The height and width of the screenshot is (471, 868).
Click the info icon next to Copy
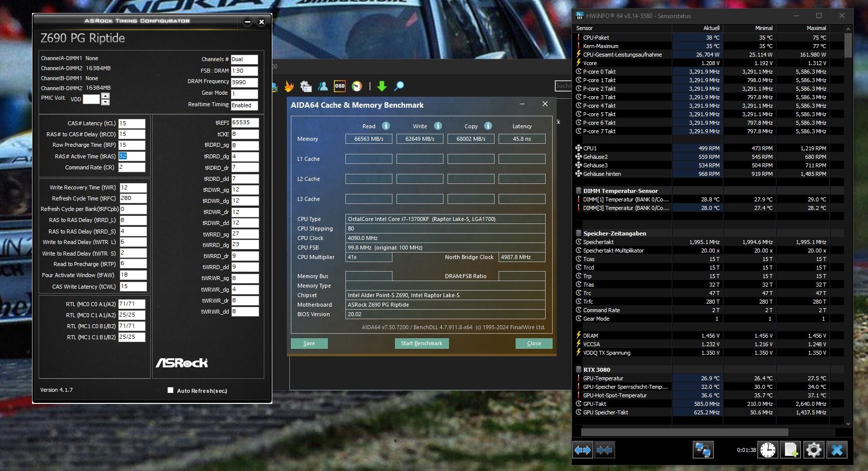(x=488, y=126)
